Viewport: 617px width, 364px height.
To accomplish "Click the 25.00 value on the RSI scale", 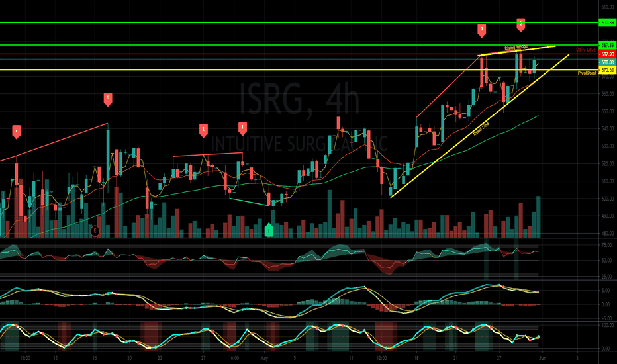I will coord(607,277).
